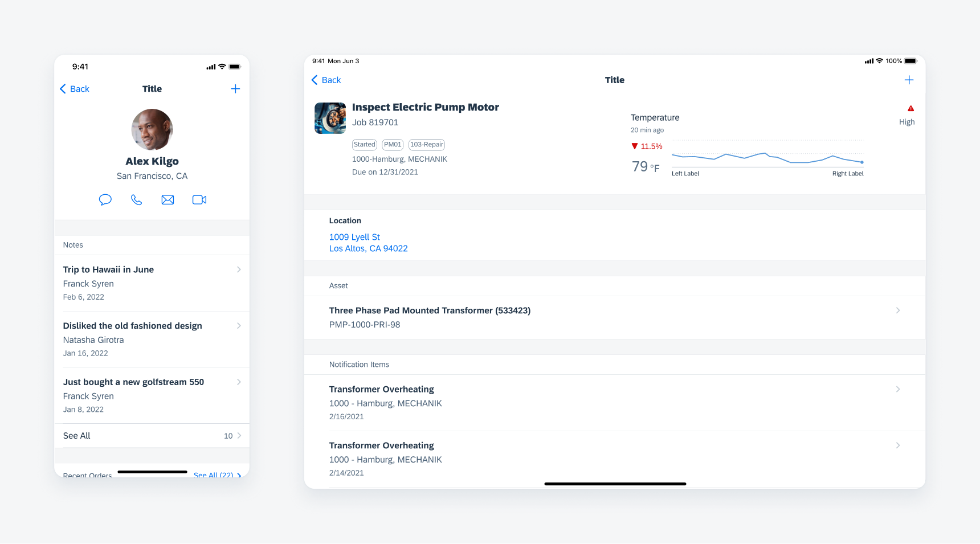The height and width of the screenshot is (544, 980).
Task: Expand chevron for 2/14/2021 Transformer Overheating
Action: (898, 445)
